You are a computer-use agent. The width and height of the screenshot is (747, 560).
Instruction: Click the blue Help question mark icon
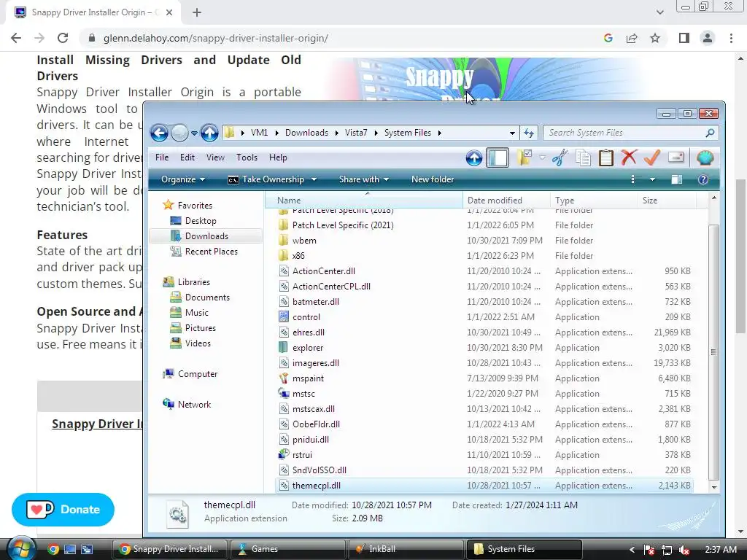(703, 179)
